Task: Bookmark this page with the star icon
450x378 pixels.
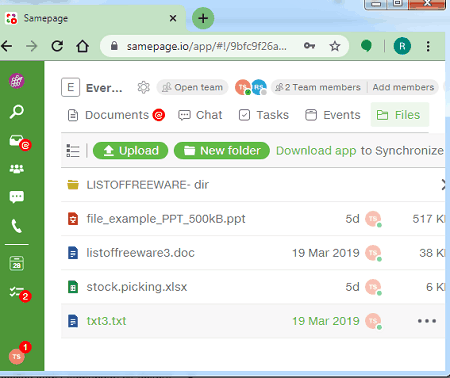Action: pyautogui.click(x=335, y=46)
